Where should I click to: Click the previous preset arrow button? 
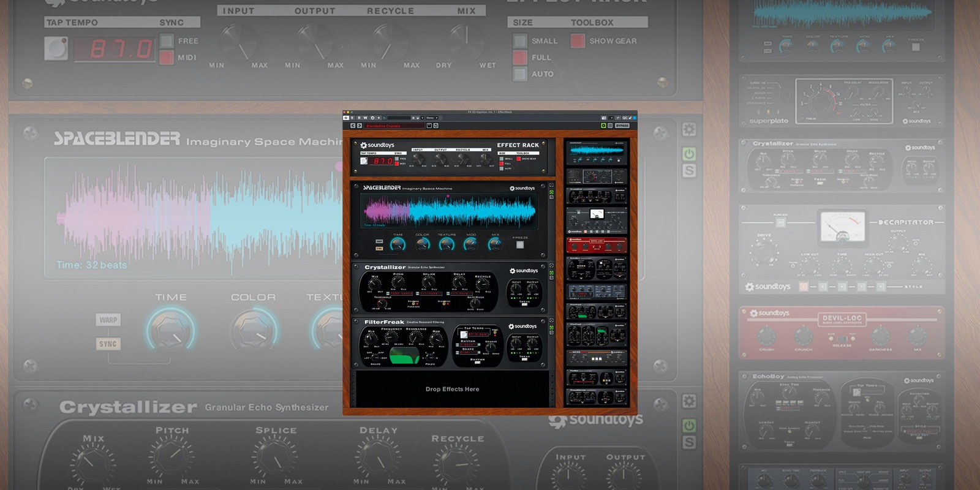(353, 126)
